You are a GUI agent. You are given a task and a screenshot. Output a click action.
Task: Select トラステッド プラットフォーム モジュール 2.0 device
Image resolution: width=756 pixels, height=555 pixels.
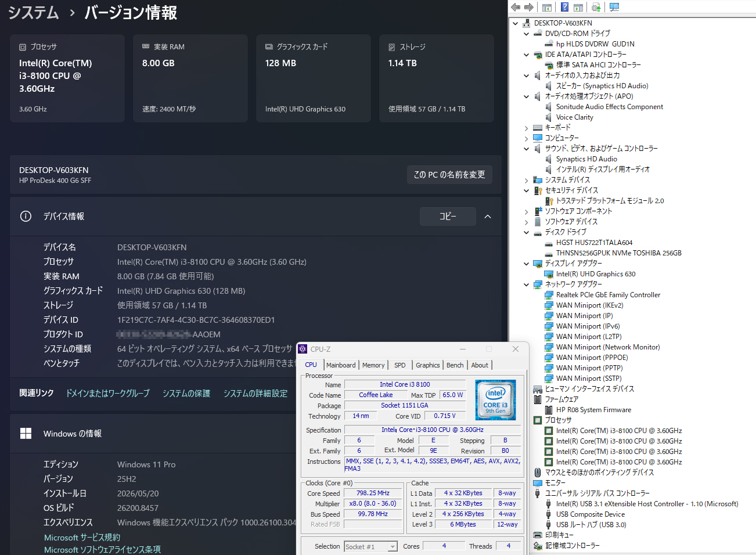pos(610,201)
